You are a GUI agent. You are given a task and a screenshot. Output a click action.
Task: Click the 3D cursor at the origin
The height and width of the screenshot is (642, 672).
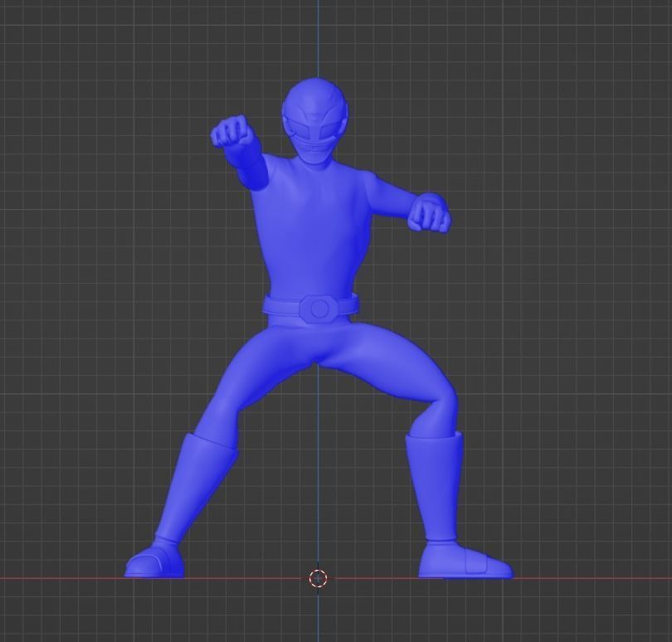pyautogui.click(x=318, y=578)
